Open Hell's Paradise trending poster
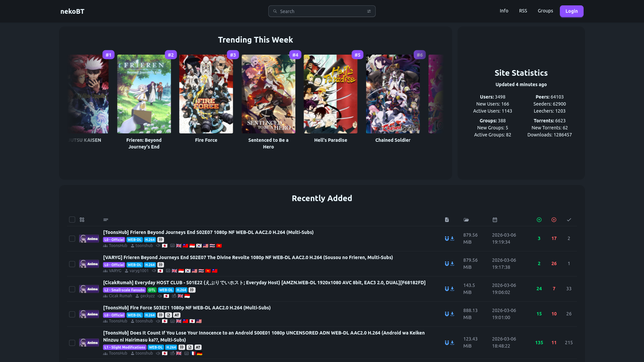This screenshot has width=644, height=362. coord(330,94)
